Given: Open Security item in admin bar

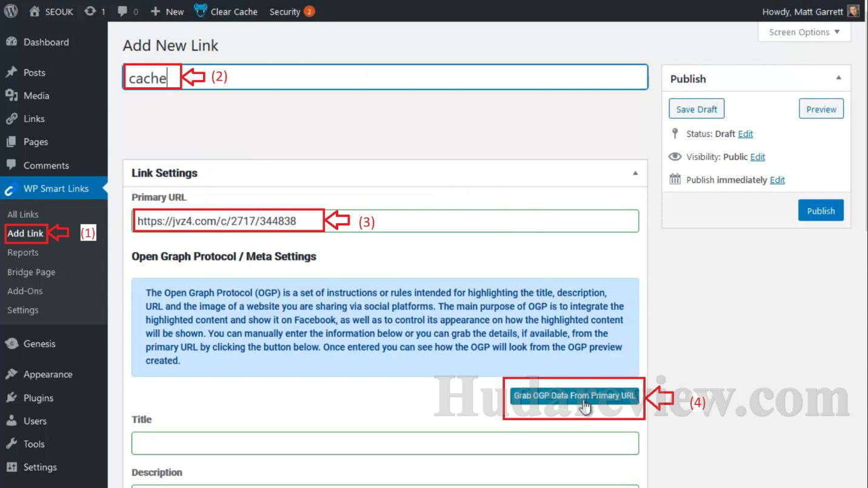Looking at the screenshot, I should coord(292,12).
